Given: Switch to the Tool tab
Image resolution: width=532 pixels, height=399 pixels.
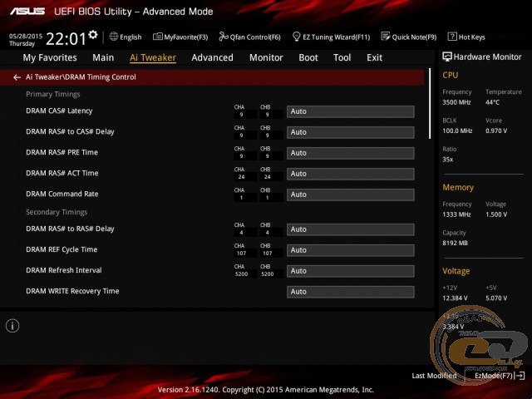Looking at the screenshot, I should click(x=342, y=57).
